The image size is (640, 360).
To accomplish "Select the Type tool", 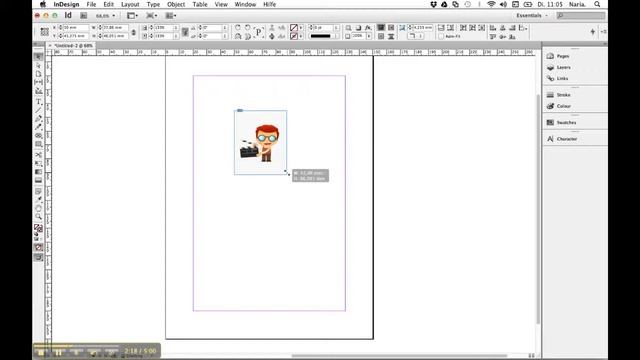I will pos(38,102).
